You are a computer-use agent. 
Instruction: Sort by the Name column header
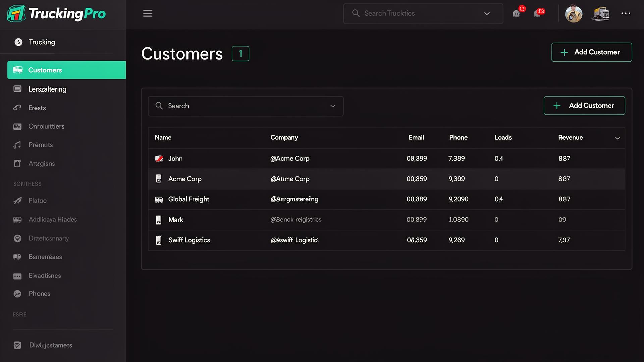tap(163, 137)
